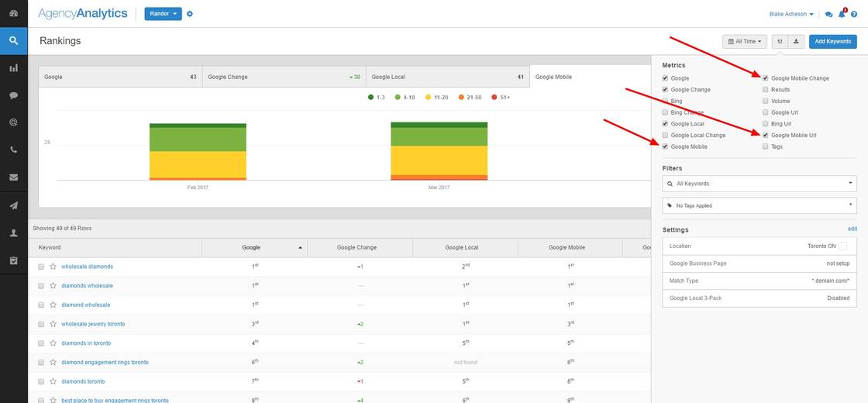Star the wholesale diamonds keyword
This screenshot has width=868, height=403.
pos(53,267)
